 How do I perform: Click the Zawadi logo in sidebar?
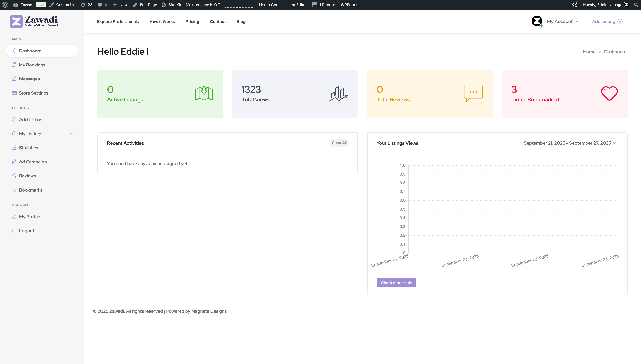click(34, 21)
